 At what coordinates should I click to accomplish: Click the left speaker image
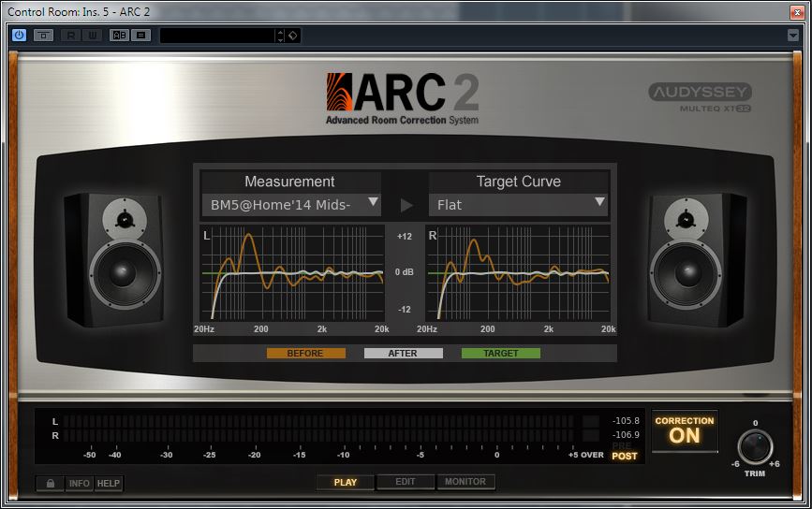(x=115, y=260)
